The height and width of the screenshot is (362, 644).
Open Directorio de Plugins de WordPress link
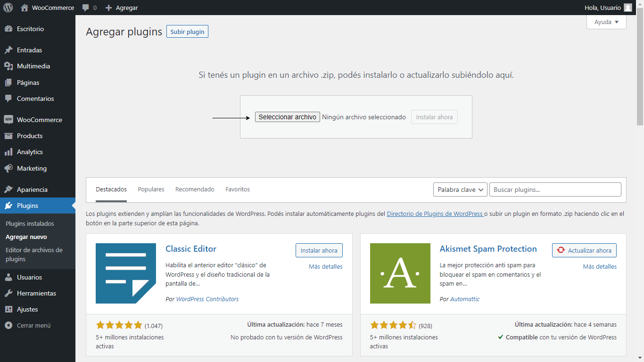435,214
